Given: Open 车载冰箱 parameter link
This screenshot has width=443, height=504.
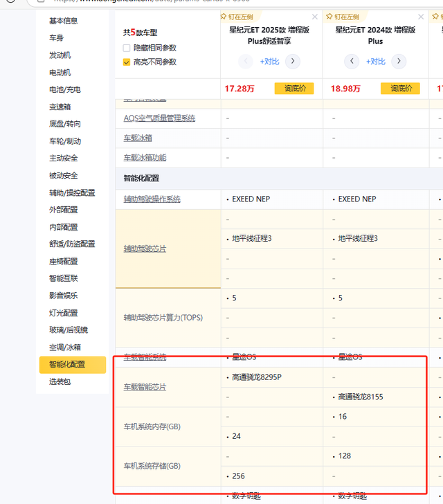Looking at the screenshot, I should pos(138,138).
